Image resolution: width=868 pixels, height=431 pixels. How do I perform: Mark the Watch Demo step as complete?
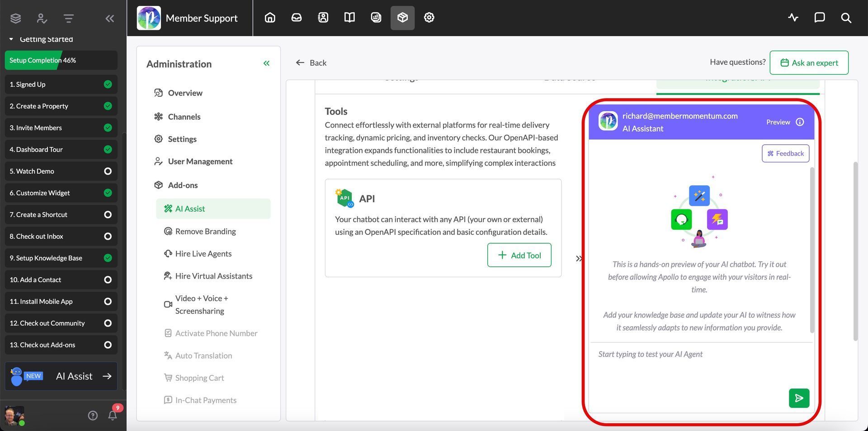pyautogui.click(x=107, y=171)
